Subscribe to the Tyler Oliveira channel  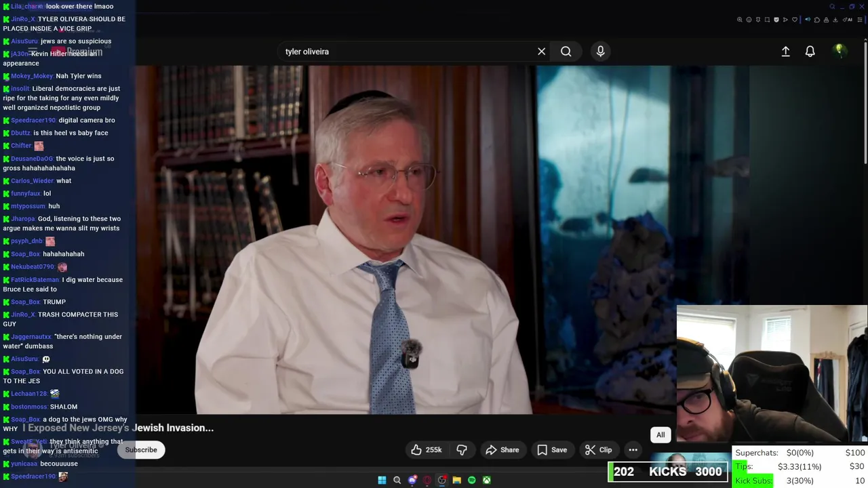coord(141,450)
